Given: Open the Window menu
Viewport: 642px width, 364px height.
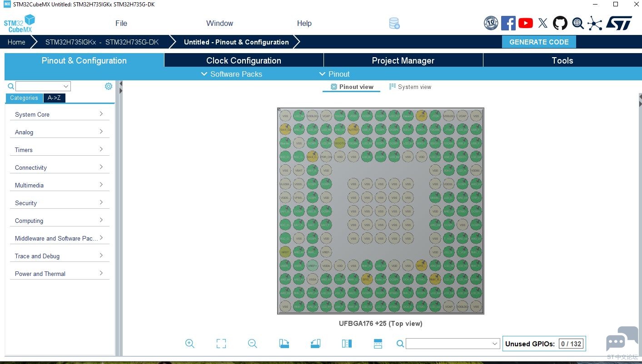Looking at the screenshot, I should (219, 24).
